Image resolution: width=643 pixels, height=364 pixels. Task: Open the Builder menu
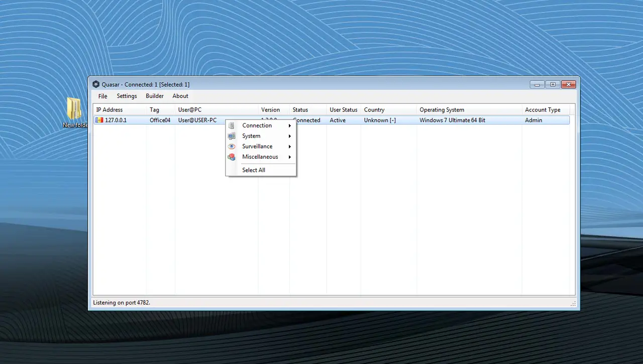154,96
